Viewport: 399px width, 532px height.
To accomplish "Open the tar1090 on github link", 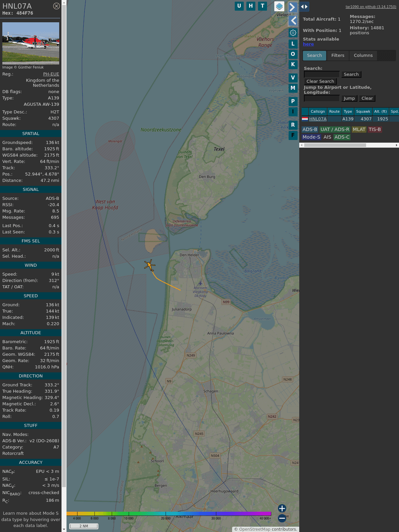I will [x=371, y=7].
